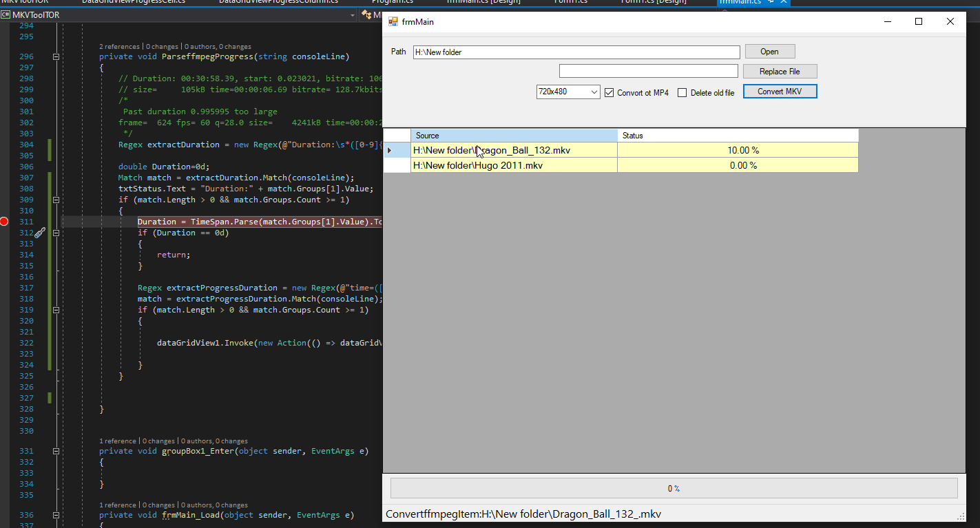980x528 pixels.
Task: Click the screwdriver quick-action icon on line 312
Action: [40, 233]
